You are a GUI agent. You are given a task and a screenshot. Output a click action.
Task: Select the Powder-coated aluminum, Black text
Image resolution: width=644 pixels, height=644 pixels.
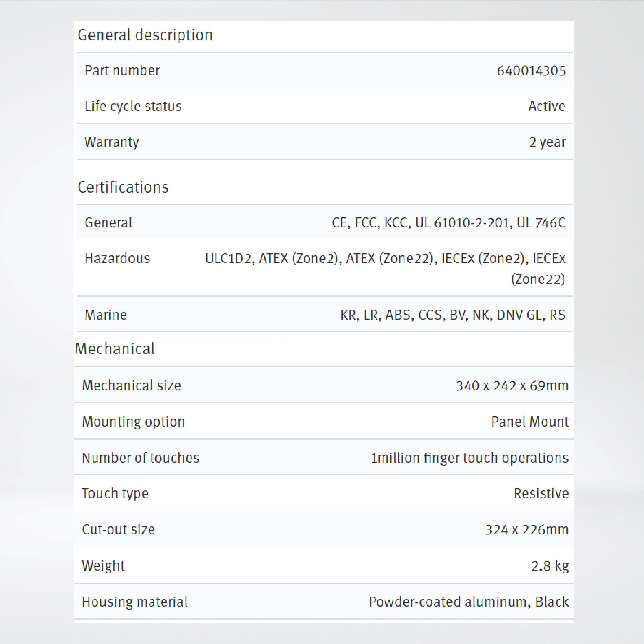tap(468, 602)
